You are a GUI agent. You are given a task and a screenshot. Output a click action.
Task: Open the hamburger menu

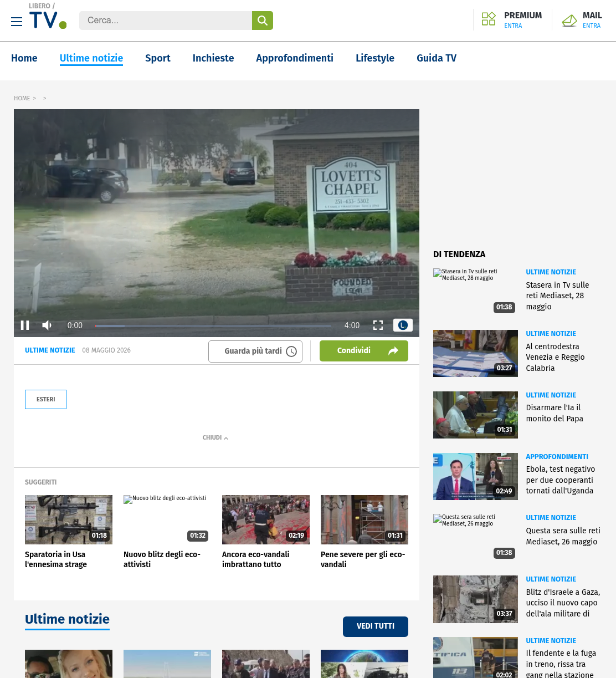[17, 22]
